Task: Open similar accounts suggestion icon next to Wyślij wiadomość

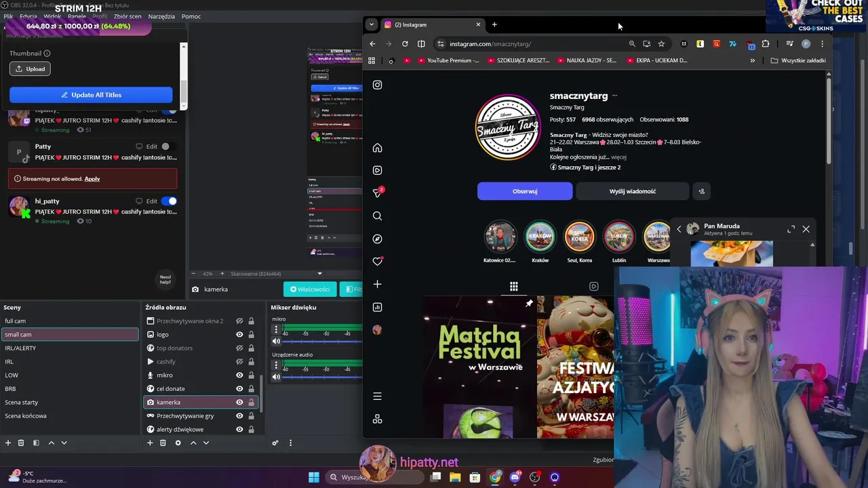Action: tap(701, 191)
